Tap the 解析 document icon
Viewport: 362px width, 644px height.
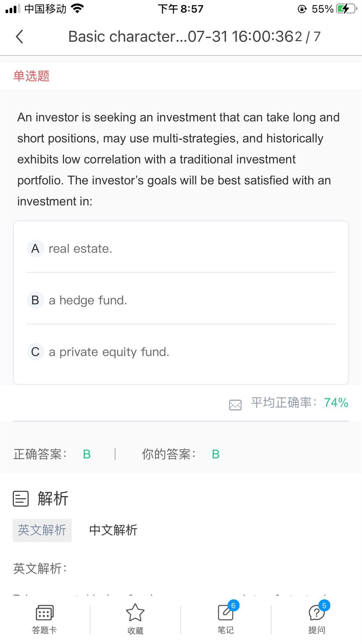coord(21,498)
